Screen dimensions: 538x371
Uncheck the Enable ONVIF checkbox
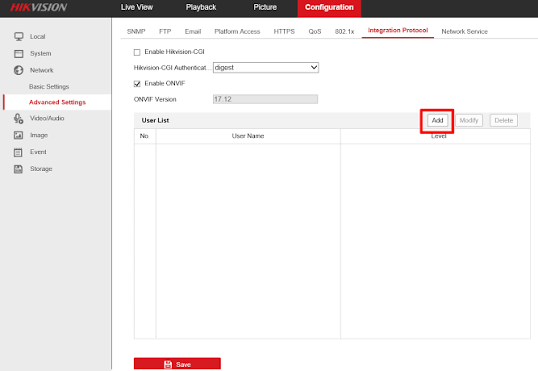click(x=137, y=83)
